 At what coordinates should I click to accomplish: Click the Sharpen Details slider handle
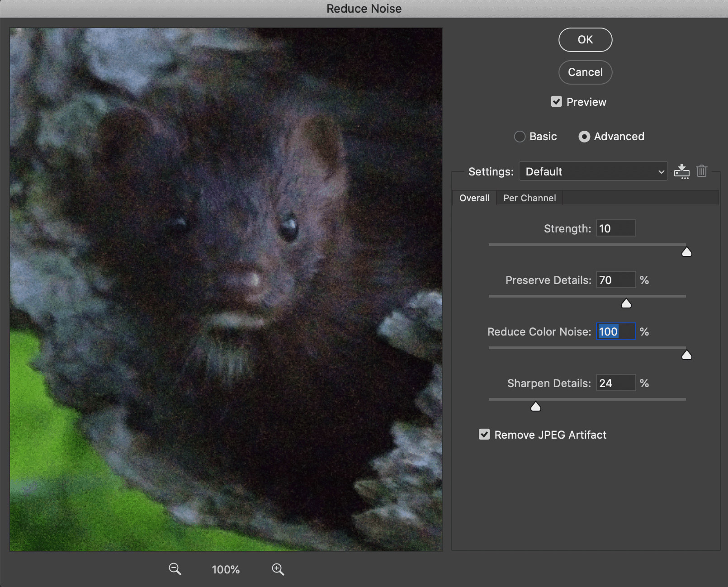coord(535,407)
